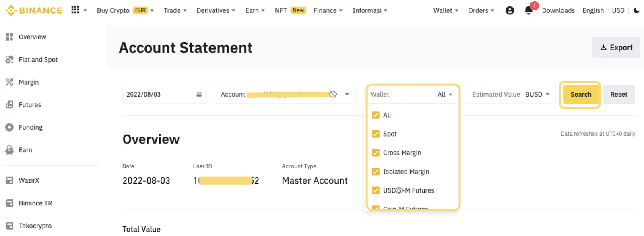This screenshot has height=236, width=644.
Task: Open the Derivatives menu
Action: [x=215, y=10]
